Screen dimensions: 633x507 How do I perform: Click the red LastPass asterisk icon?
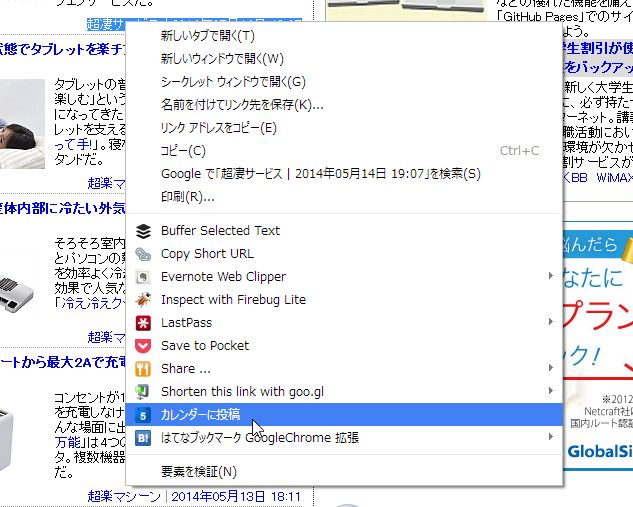[x=143, y=323]
